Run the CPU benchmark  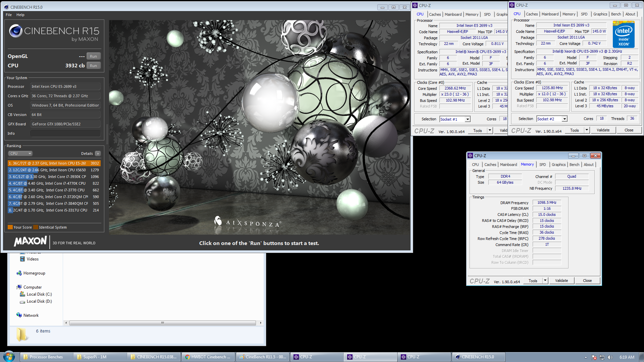tap(94, 66)
